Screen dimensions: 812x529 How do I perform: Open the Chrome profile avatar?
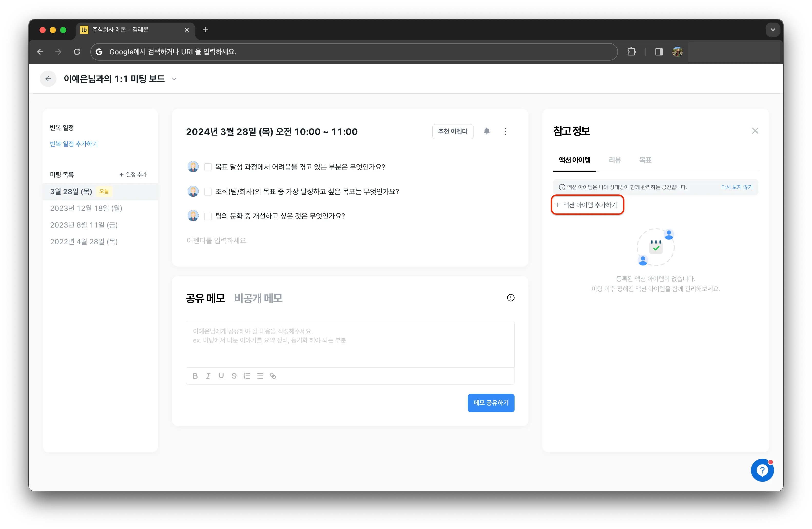point(677,52)
